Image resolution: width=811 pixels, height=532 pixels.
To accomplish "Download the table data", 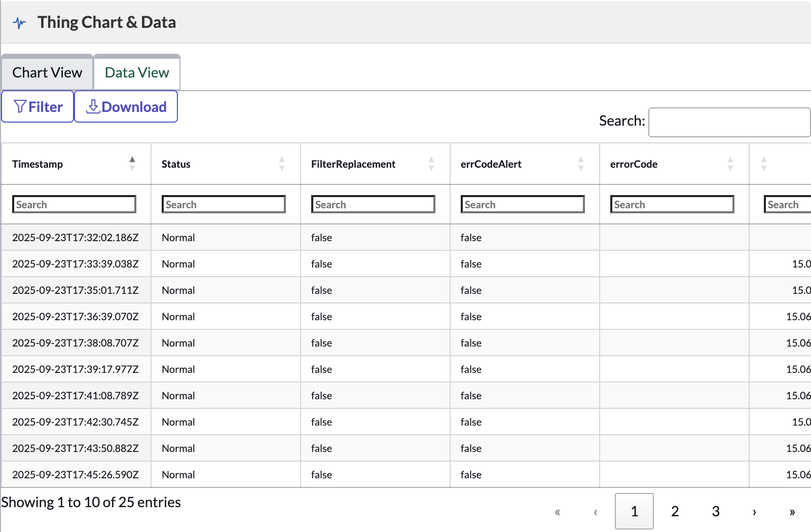I will [126, 106].
